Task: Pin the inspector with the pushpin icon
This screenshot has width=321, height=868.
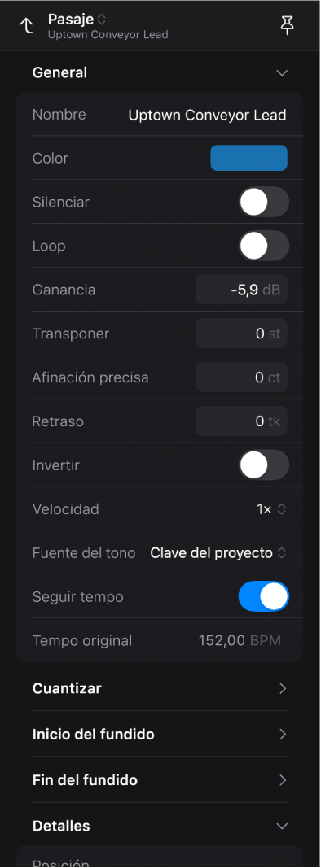Action: 287,25
